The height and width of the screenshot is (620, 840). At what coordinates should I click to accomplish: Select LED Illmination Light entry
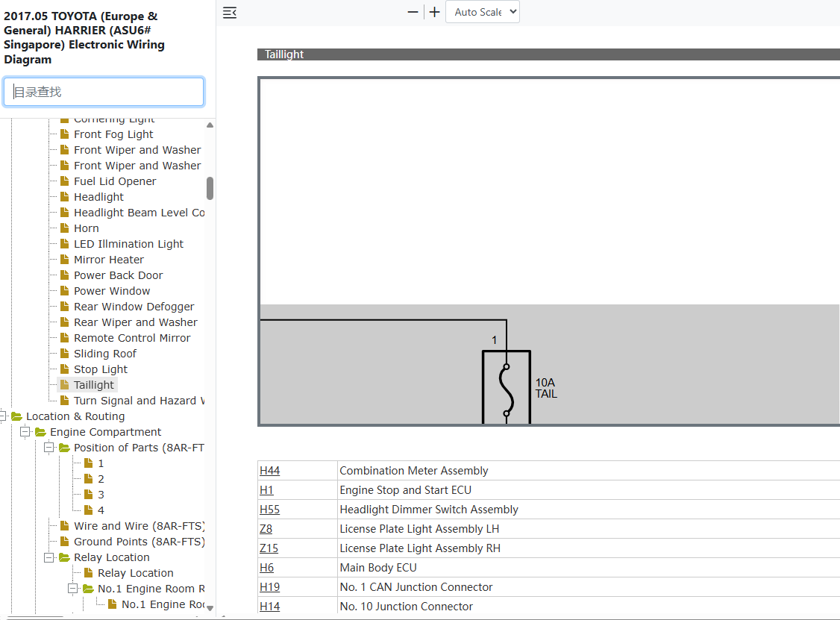click(x=128, y=244)
